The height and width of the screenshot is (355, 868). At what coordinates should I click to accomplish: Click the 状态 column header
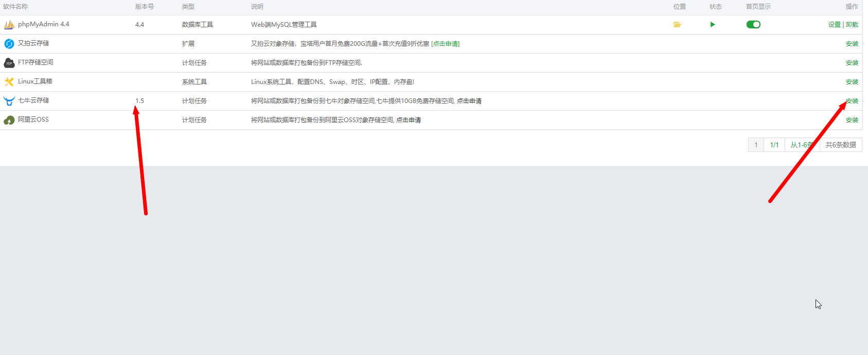(716, 7)
